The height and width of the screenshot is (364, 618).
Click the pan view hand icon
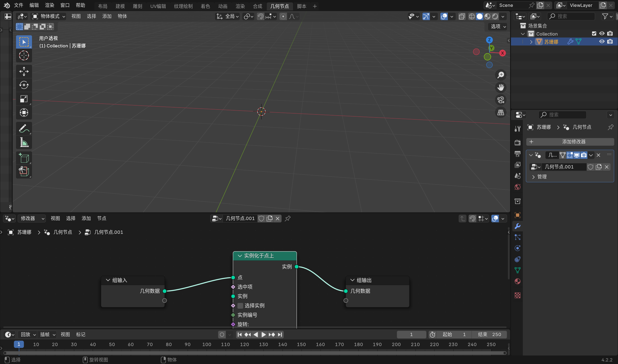[x=501, y=87]
